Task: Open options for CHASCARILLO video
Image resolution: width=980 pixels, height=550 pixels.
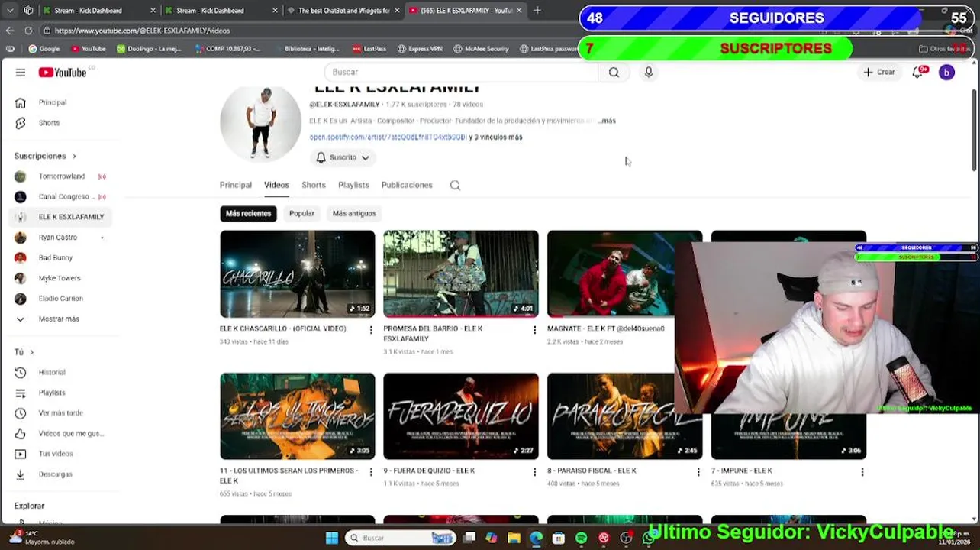Action: pyautogui.click(x=371, y=330)
